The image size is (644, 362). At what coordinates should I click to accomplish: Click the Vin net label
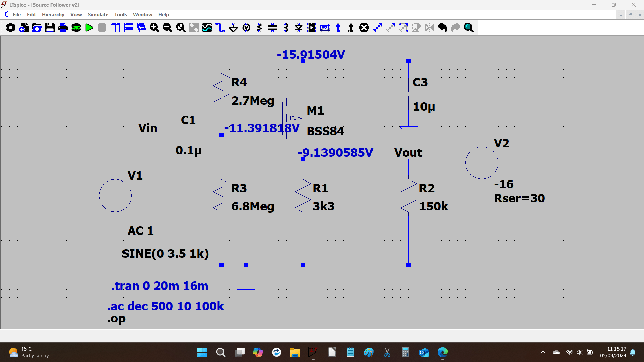click(x=148, y=128)
